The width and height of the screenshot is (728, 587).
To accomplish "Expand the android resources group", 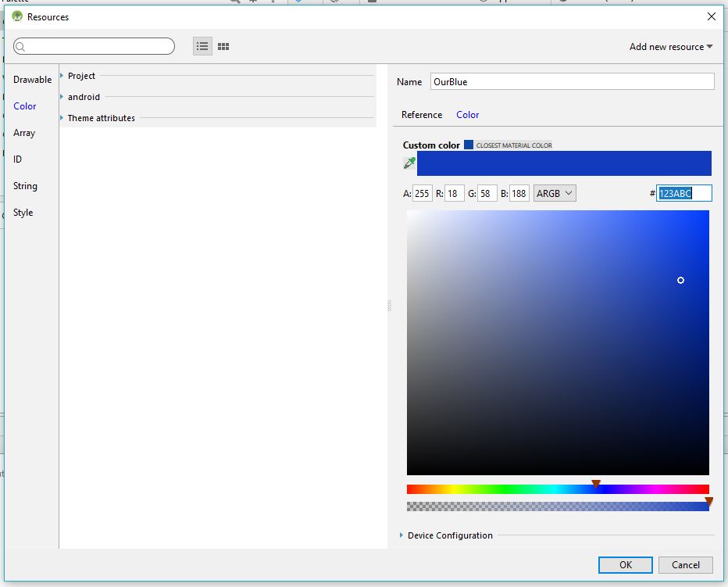I will click(62, 97).
